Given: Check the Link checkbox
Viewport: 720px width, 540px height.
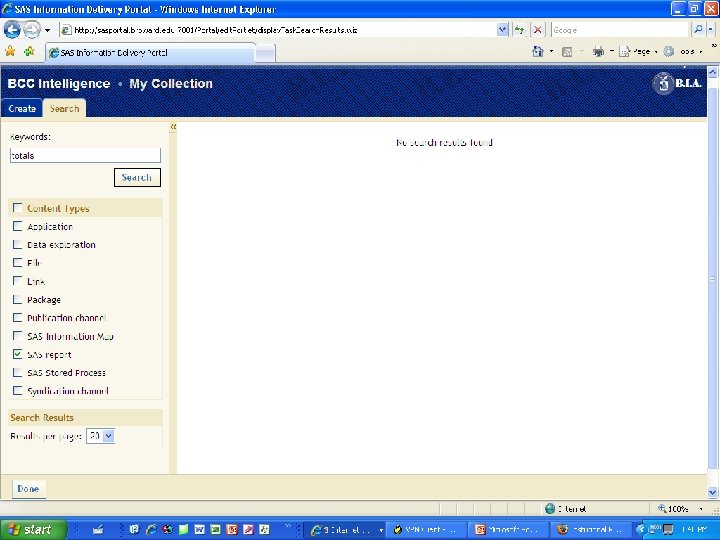Looking at the screenshot, I should point(17,281).
